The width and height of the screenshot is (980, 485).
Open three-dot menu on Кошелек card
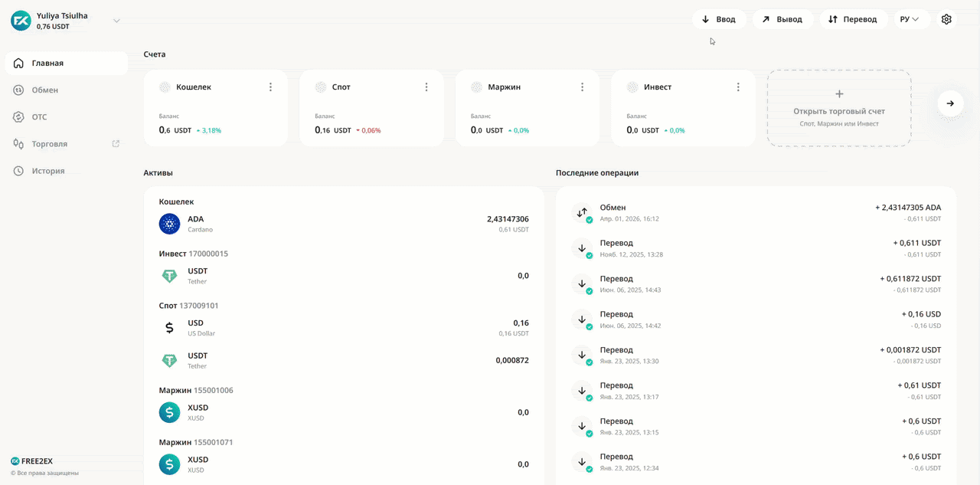coord(270,87)
